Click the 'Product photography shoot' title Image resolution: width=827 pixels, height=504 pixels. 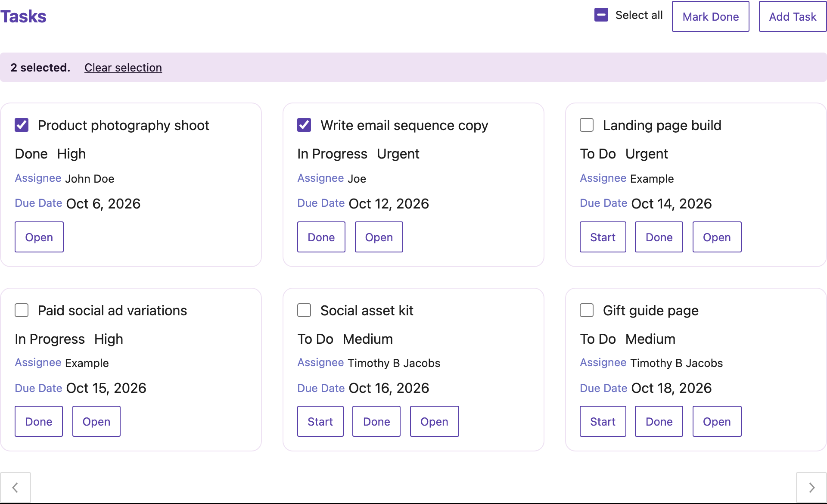coord(123,125)
